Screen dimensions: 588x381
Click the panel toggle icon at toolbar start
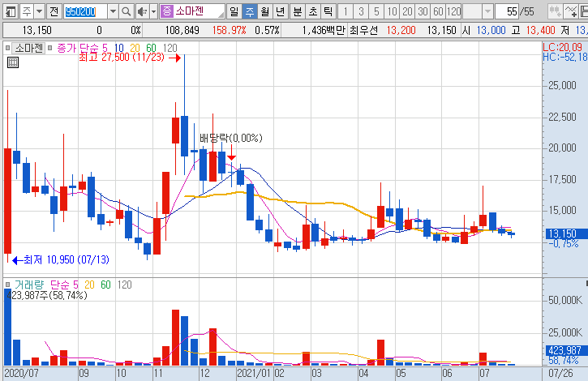tap(11, 11)
